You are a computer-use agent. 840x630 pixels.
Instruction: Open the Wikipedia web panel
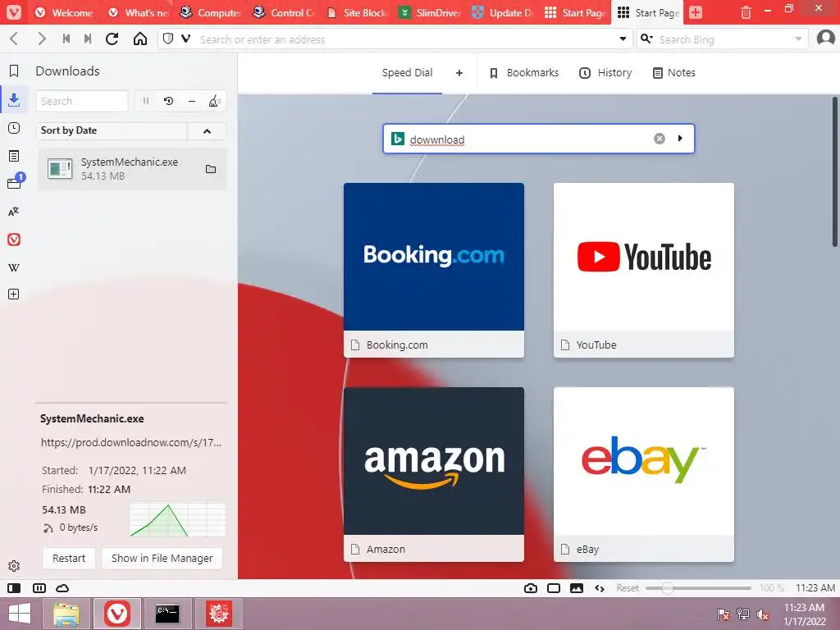click(x=14, y=267)
